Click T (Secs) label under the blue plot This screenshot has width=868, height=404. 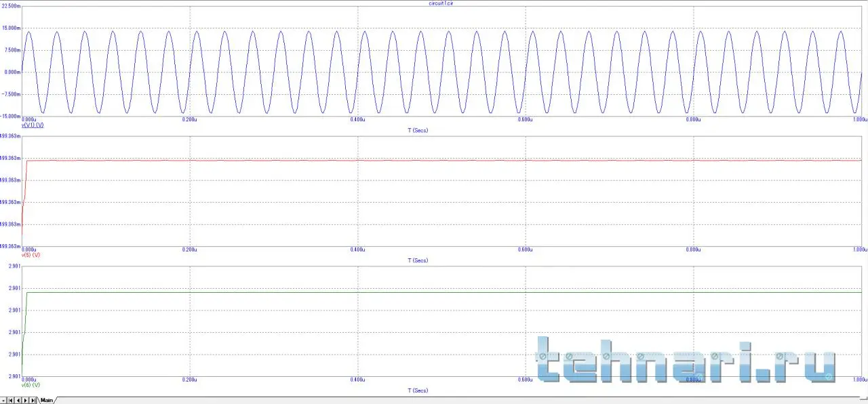pos(418,130)
